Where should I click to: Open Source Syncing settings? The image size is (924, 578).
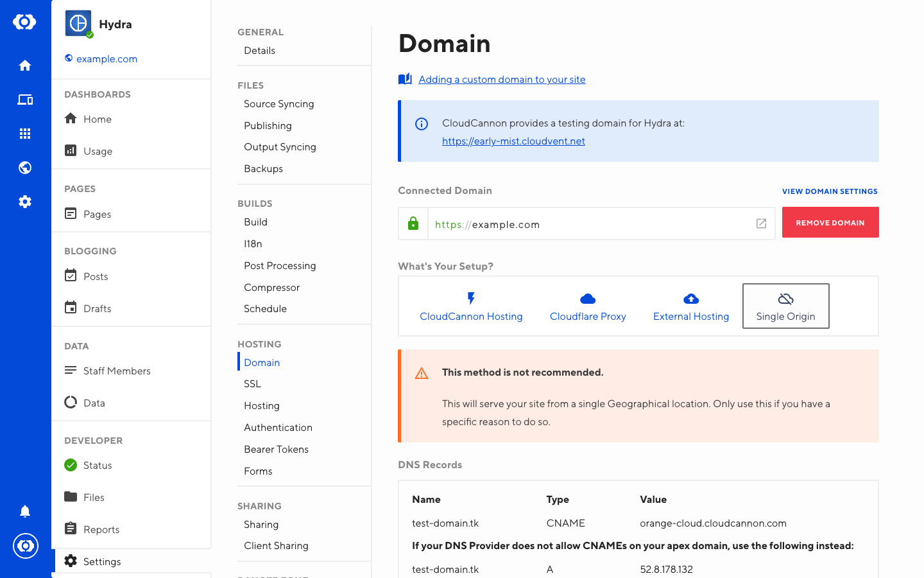pyautogui.click(x=278, y=104)
